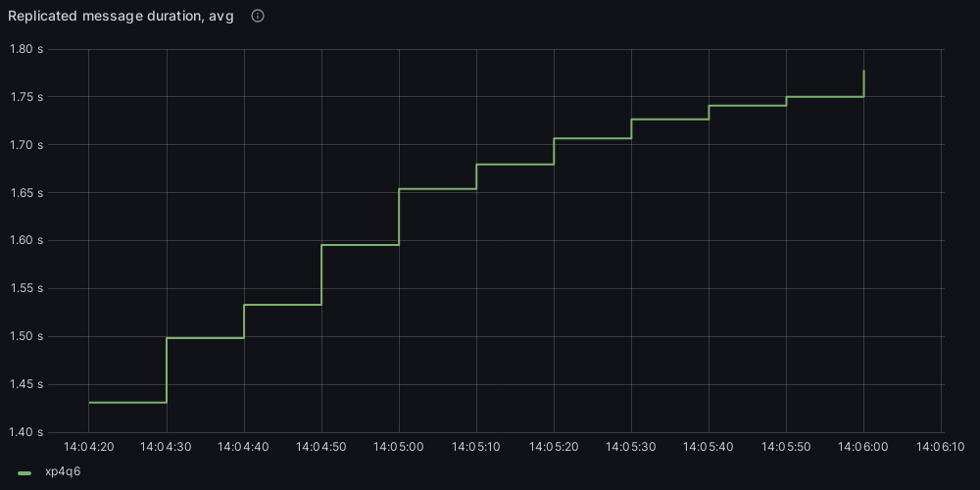Click the 14:04:20 x-axis time label
Screen dimensions: 980x490
(88, 447)
